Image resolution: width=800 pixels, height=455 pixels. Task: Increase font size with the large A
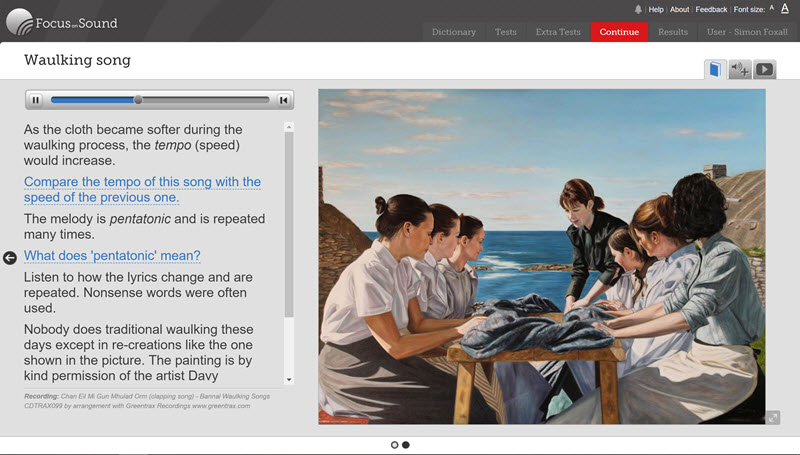click(x=785, y=8)
